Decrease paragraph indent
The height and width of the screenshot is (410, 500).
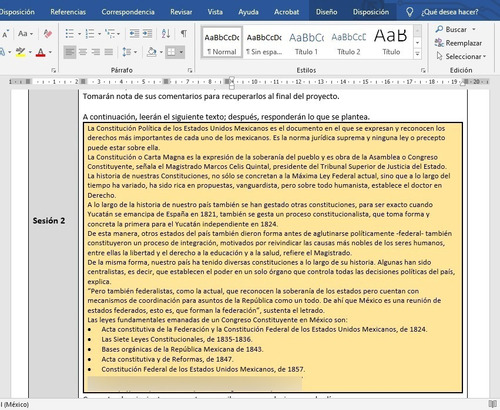coord(134,34)
